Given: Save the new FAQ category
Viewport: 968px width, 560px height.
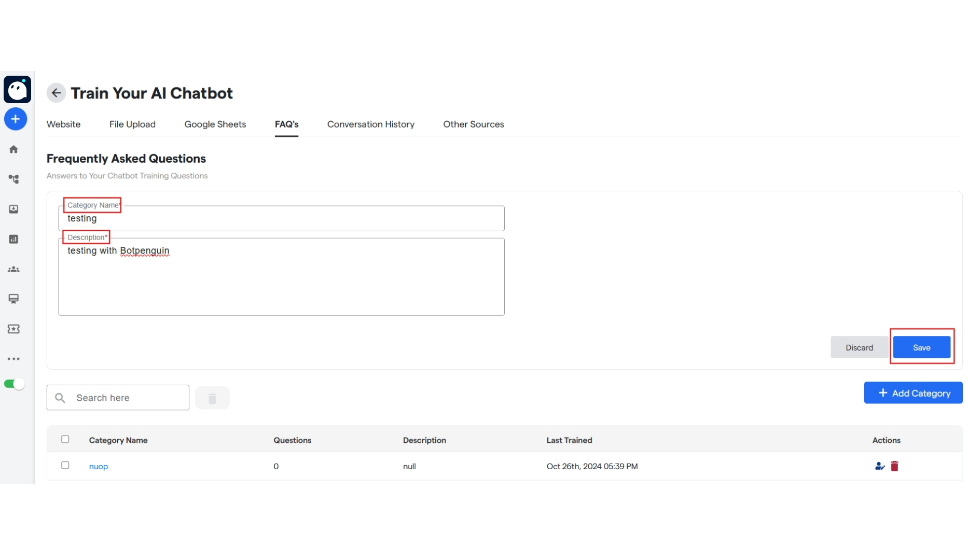Looking at the screenshot, I should (922, 347).
